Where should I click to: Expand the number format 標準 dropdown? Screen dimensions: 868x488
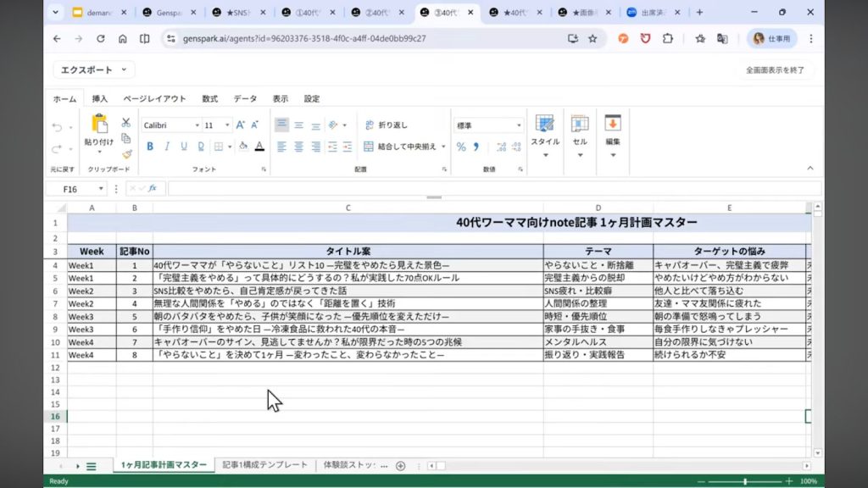(x=519, y=125)
